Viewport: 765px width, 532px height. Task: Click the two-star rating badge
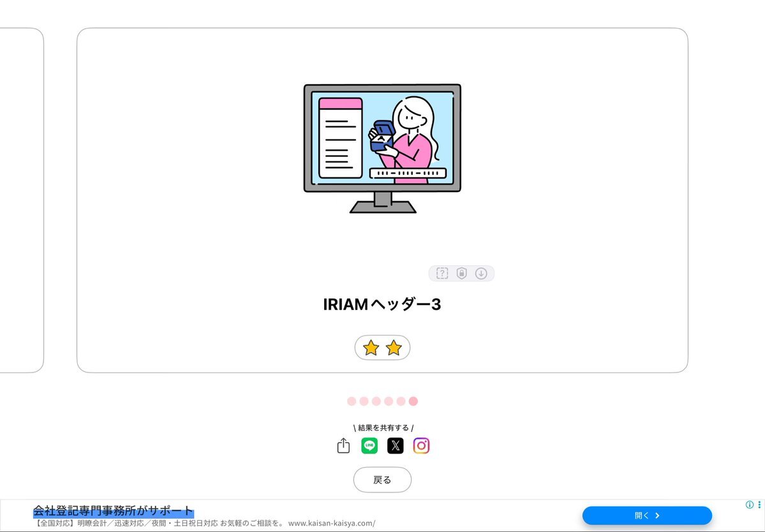pyautogui.click(x=382, y=348)
